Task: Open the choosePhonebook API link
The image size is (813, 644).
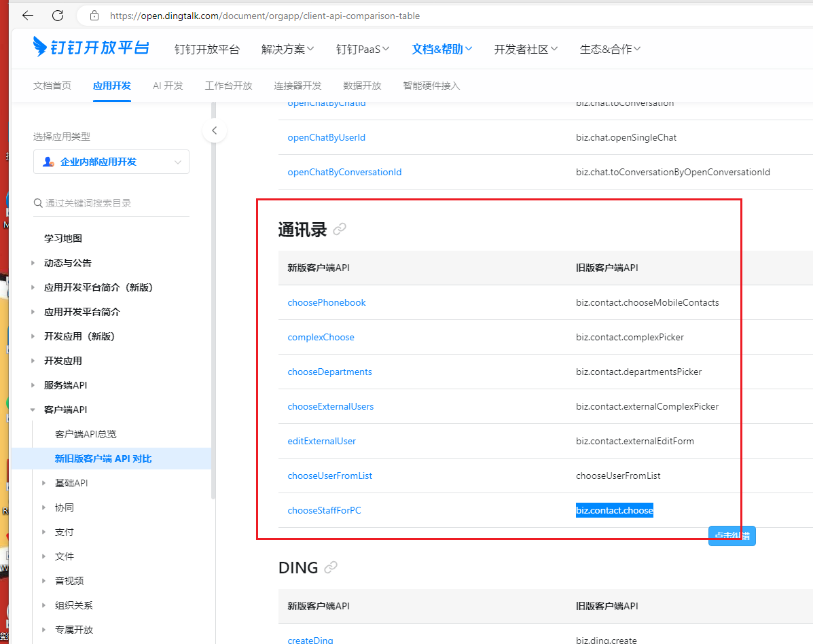Action: [327, 302]
